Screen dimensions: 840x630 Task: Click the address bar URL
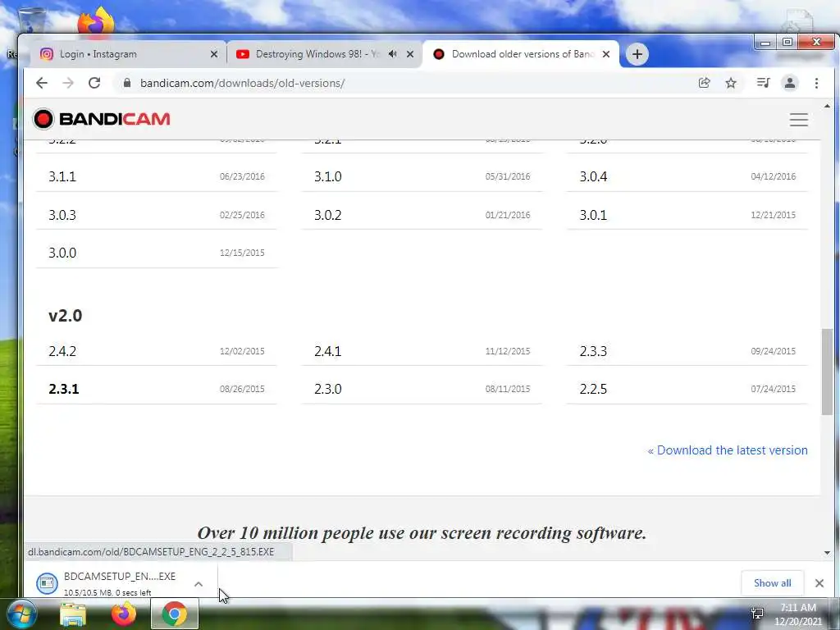click(242, 83)
